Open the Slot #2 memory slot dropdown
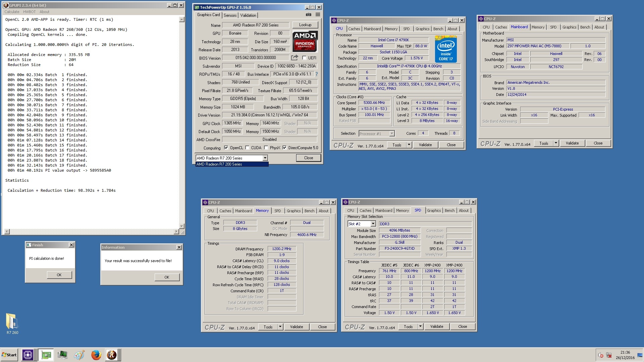This screenshot has height=362, width=644. click(x=373, y=224)
